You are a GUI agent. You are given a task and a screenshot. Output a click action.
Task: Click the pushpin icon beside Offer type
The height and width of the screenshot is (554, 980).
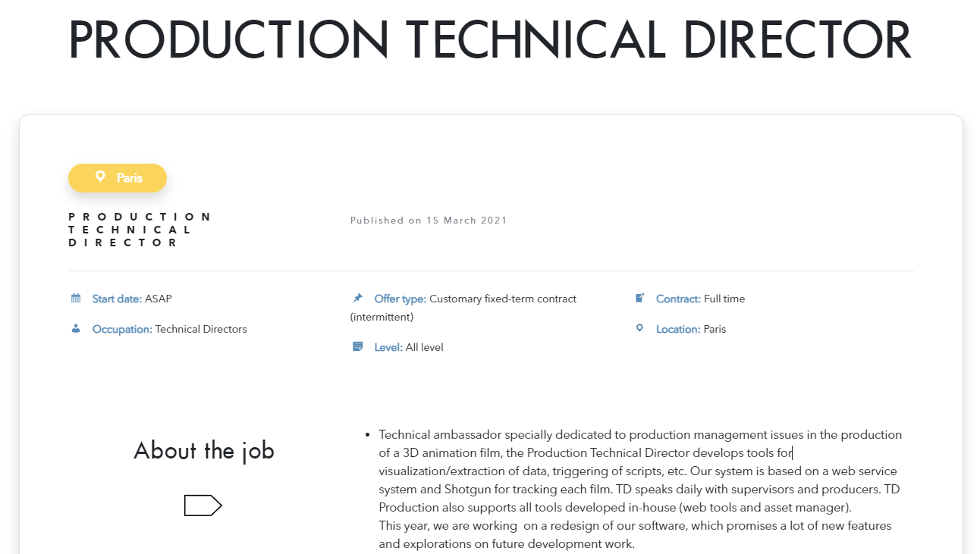tap(358, 299)
